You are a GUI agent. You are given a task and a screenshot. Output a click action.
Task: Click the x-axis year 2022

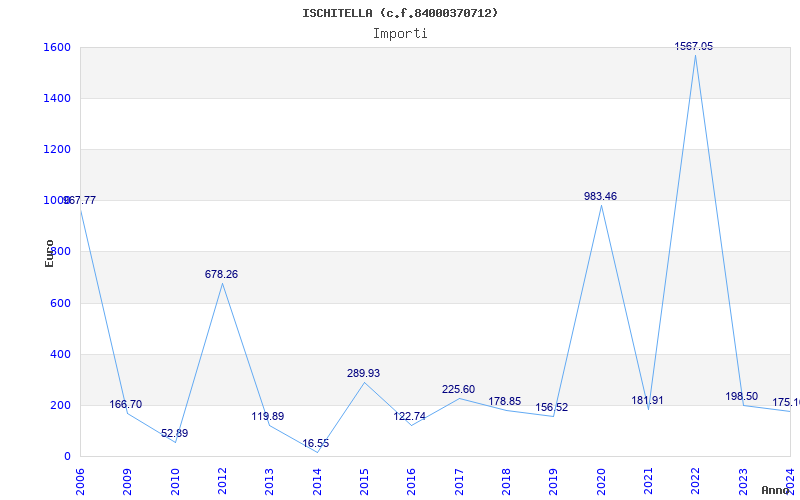click(695, 482)
